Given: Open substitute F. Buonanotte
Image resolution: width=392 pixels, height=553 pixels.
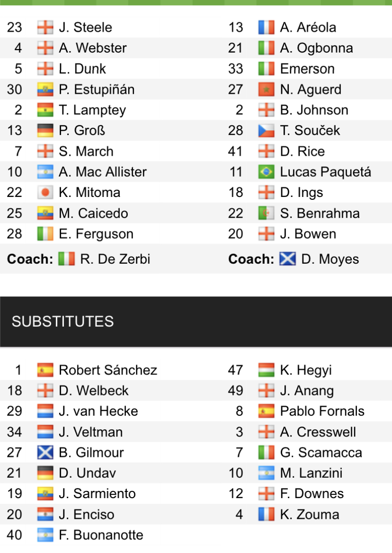Looking at the screenshot, I should (101, 535).
